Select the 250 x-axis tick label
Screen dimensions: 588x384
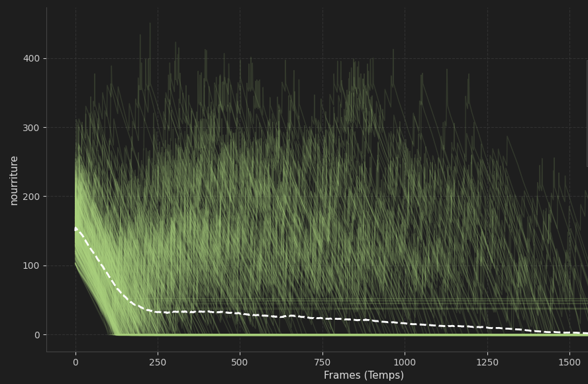158,362
